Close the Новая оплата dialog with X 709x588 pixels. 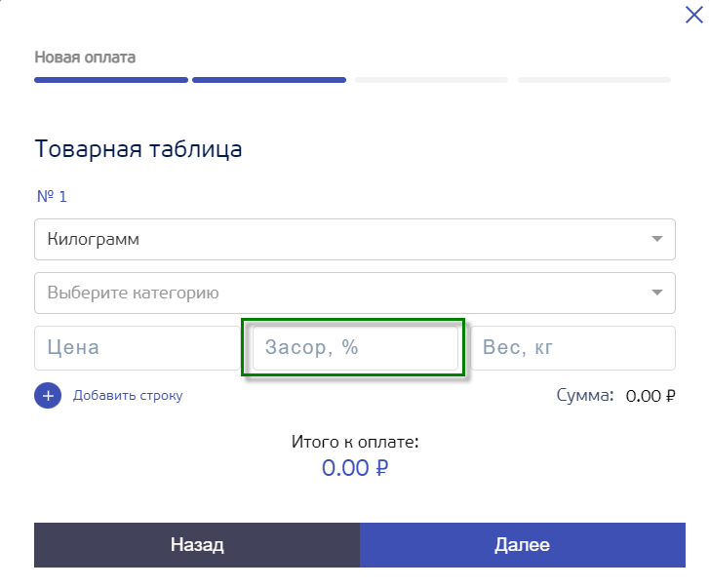693,15
